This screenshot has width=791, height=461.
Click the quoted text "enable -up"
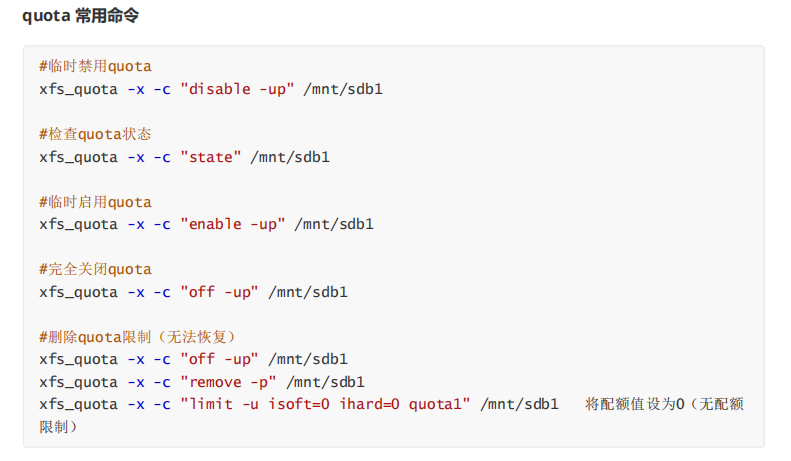[x=233, y=224]
